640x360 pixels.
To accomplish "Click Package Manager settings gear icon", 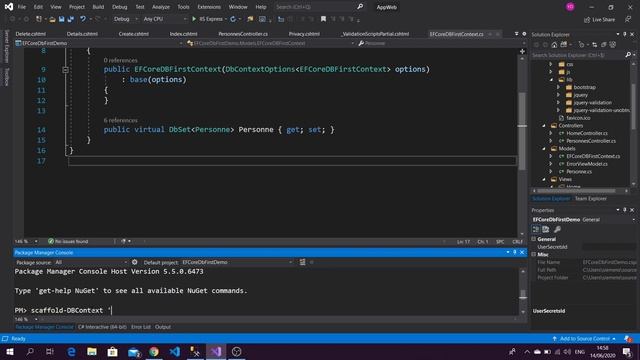I will pyautogui.click(x=135, y=262).
